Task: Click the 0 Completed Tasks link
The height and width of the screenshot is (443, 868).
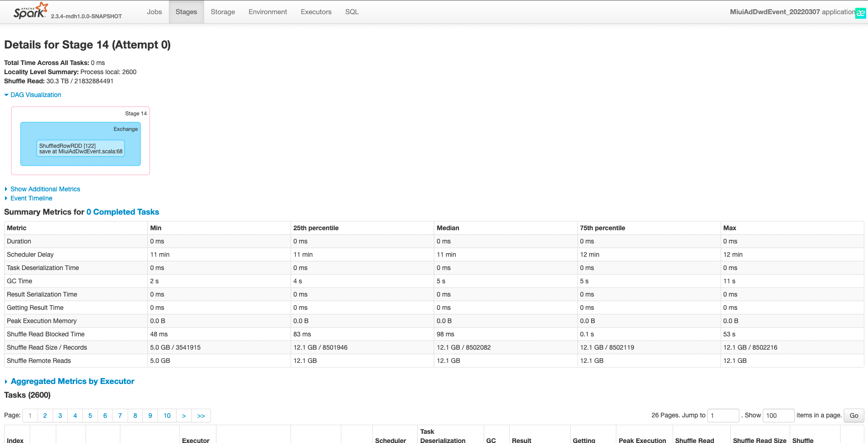Action: click(122, 212)
